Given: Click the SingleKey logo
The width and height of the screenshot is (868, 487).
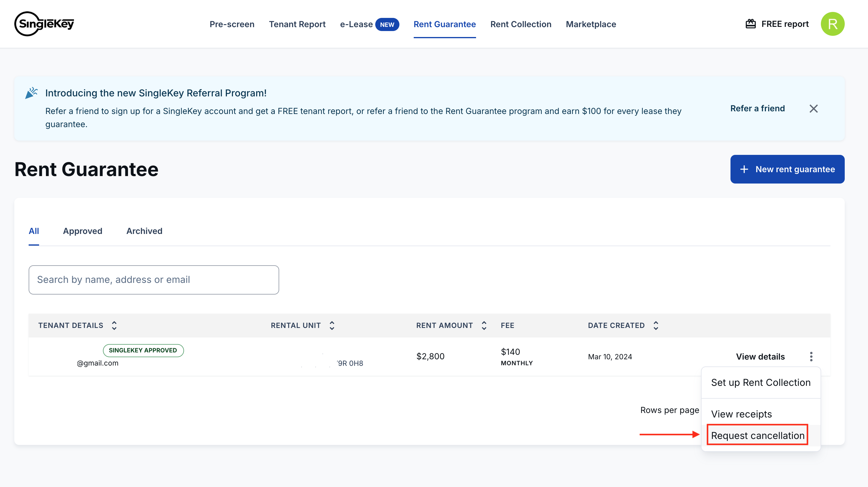Looking at the screenshot, I should pyautogui.click(x=44, y=24).
